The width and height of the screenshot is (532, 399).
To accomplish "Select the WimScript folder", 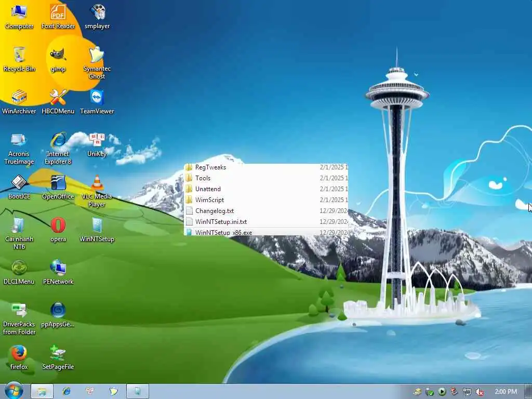I will (x=266, y=200).
